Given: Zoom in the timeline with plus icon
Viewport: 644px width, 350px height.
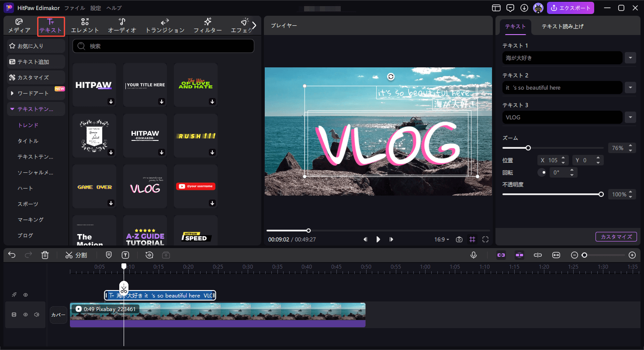Looking at the screenshot, I should pos(632,255).
